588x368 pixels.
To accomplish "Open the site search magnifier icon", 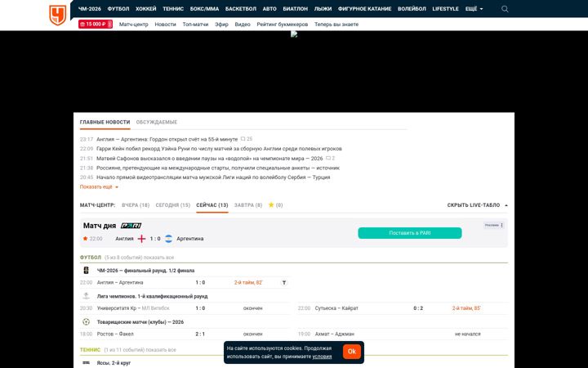I will click(505, 9).
